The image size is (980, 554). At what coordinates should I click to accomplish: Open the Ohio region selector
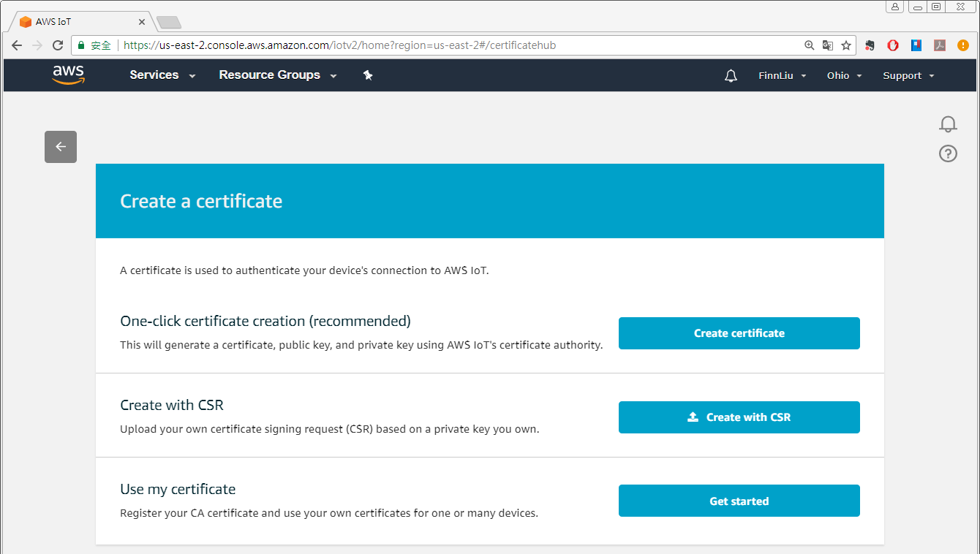[x=845, y=76]
